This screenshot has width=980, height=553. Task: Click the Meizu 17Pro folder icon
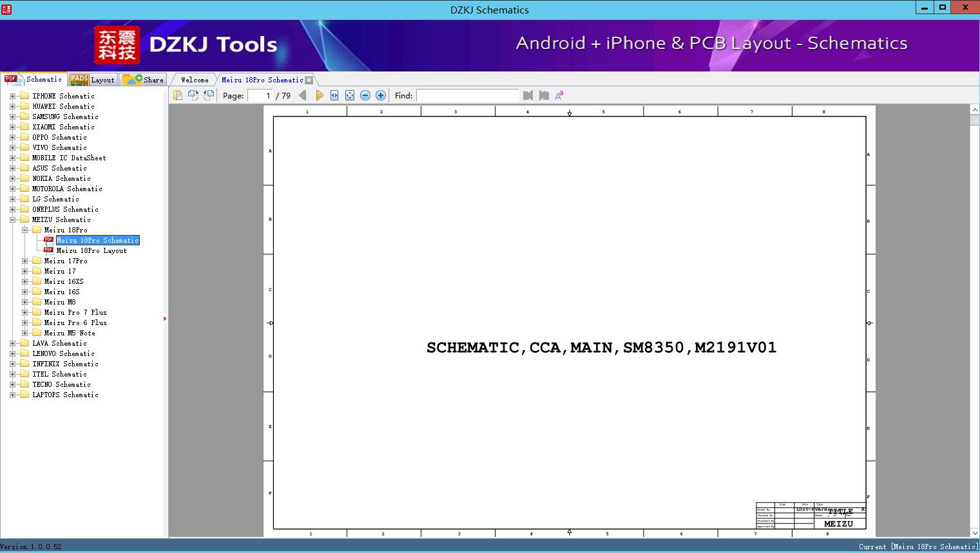[x=37, y=261]
